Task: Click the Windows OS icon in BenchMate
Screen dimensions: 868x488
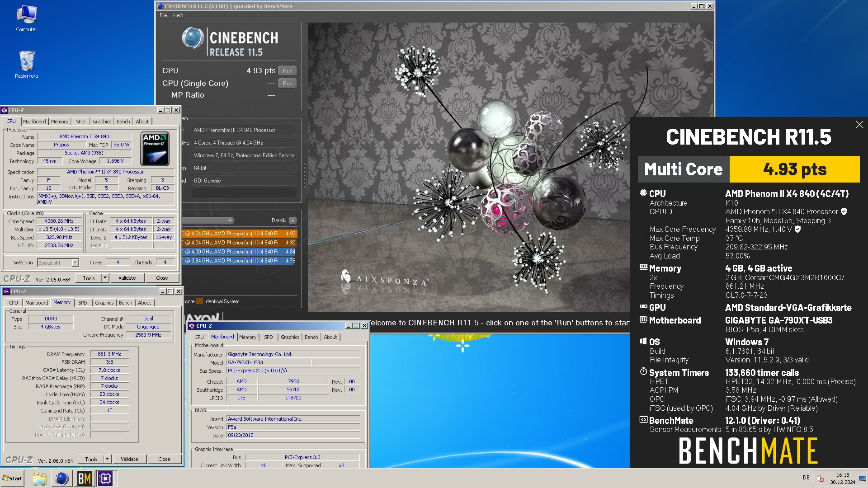Action: pos(643,341)
